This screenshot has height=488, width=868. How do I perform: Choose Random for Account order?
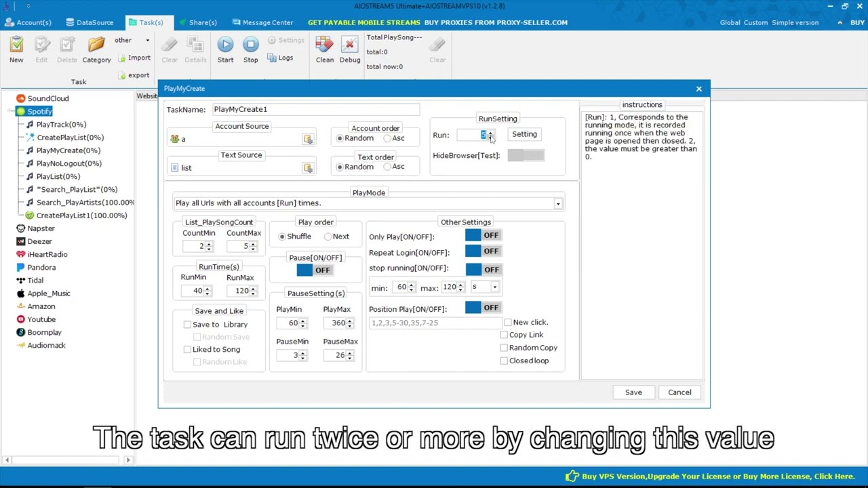click(x=355, y=138)
